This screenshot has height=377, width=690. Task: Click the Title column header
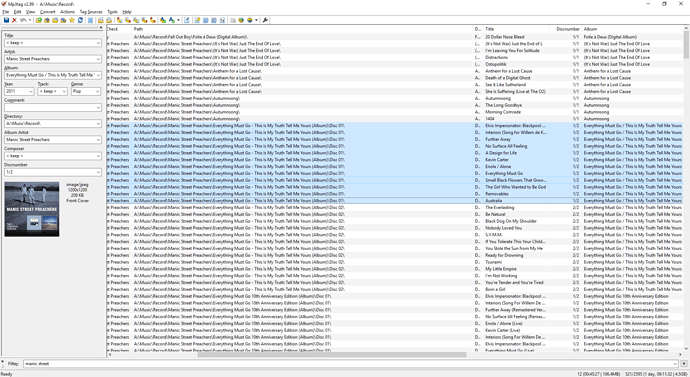(x=516, y=29)
